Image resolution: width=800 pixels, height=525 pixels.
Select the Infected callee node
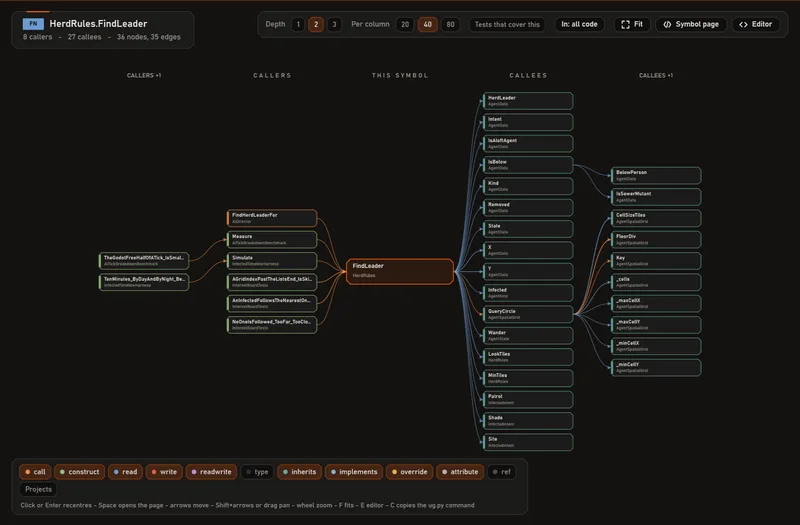tap(528, 293)
